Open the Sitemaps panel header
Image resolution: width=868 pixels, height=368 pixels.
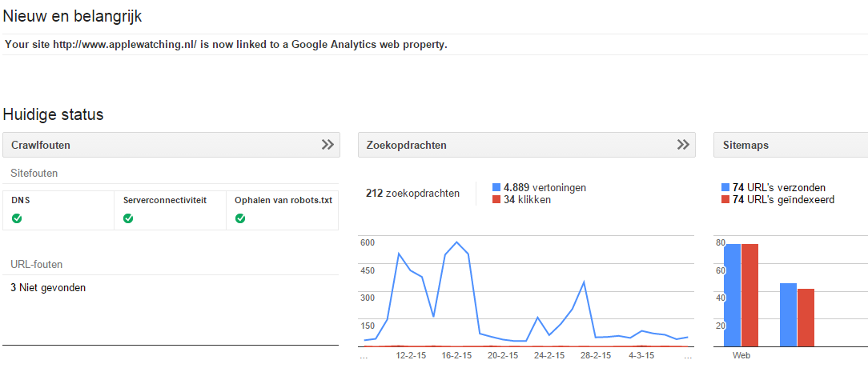[790, 145]
